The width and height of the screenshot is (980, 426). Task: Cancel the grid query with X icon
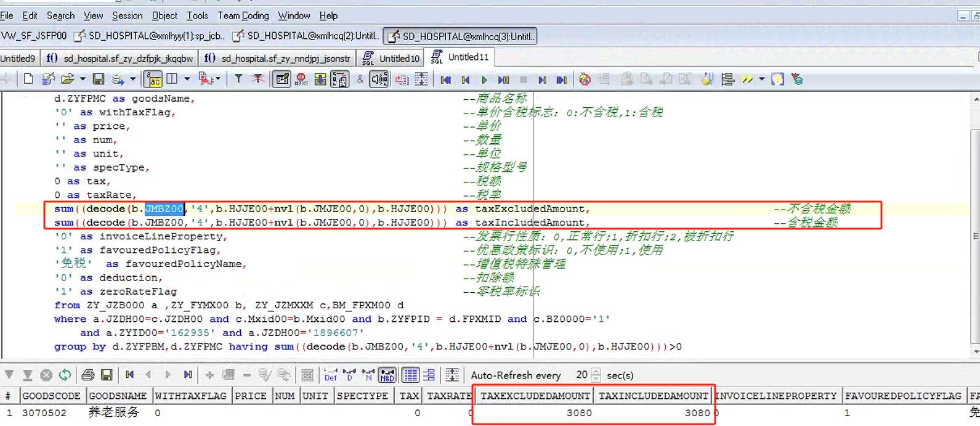coord(46,375)
